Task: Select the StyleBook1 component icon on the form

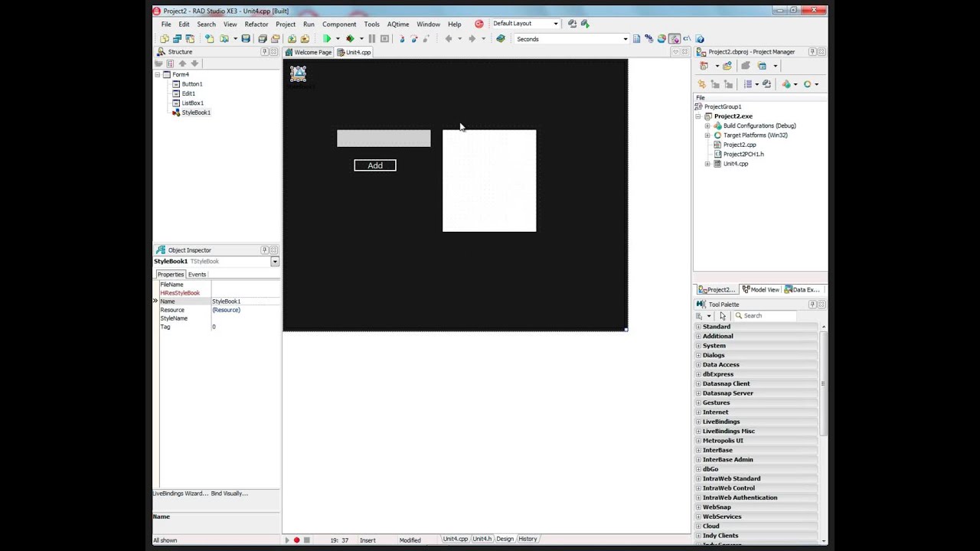Action: tap(298, 73)
